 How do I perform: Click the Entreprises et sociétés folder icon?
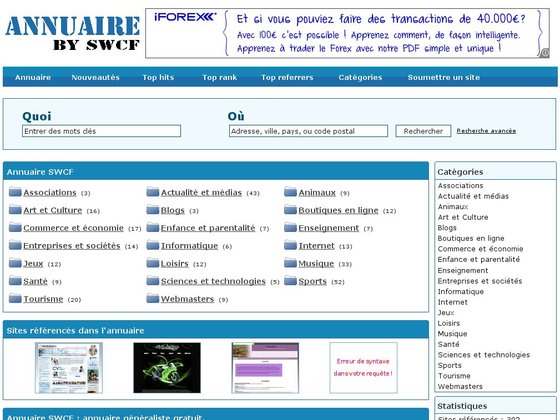point(15,245)
